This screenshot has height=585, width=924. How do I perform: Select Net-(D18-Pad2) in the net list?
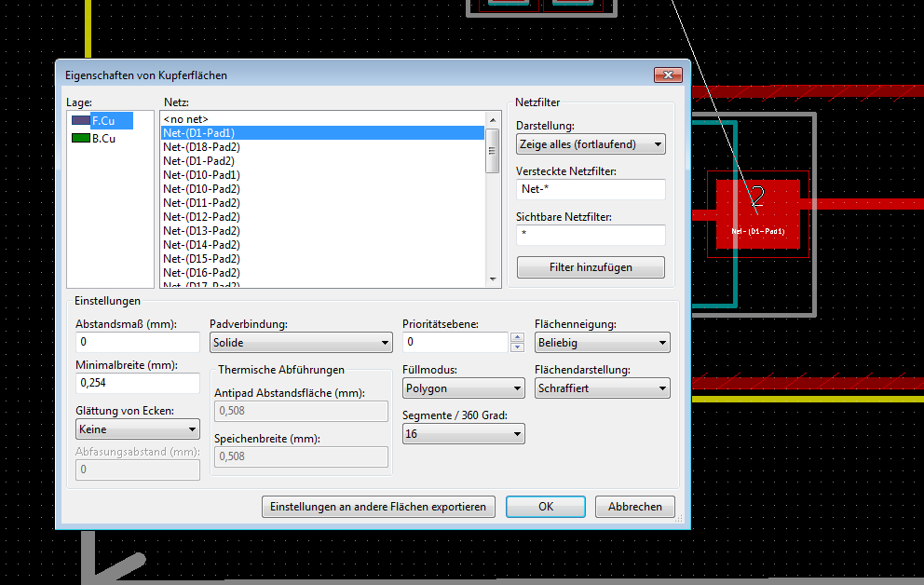pos(322,147)
